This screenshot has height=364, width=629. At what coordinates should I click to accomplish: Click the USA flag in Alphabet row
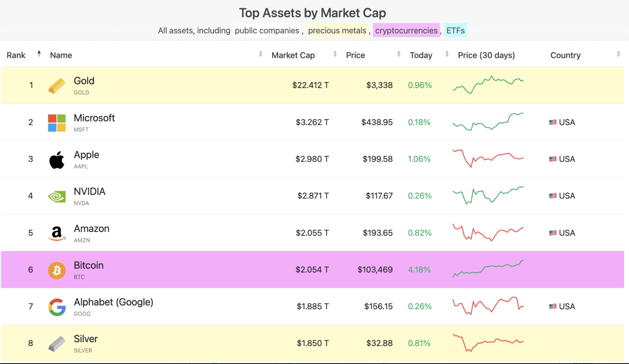point(553,306)
